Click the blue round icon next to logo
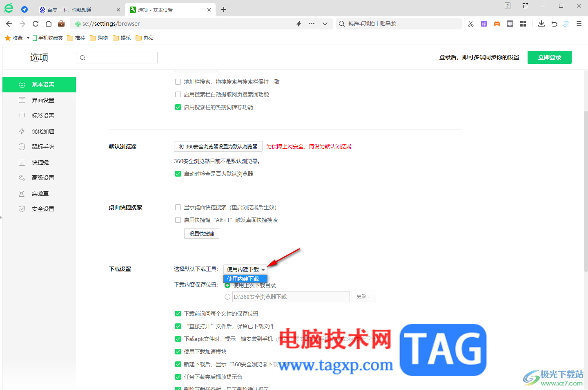Viewport: 588px width, 390px height. [24, 9]
